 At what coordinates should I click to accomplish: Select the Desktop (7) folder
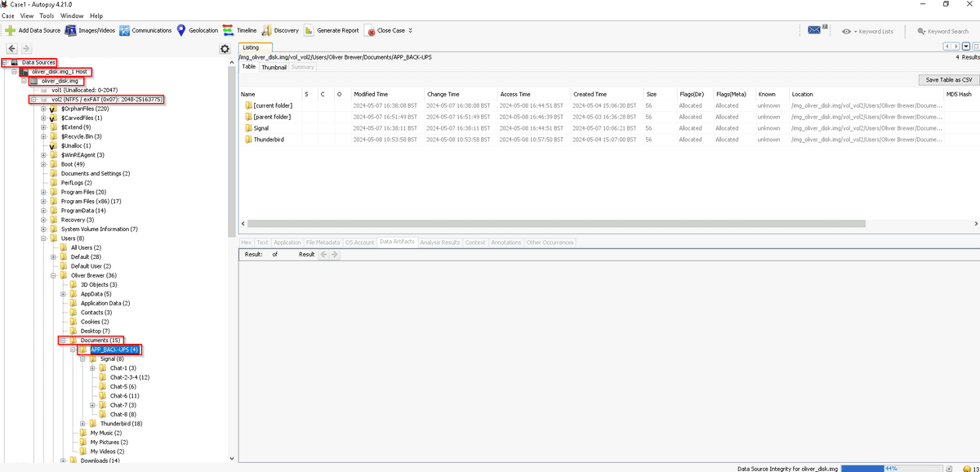pos(95,331)
